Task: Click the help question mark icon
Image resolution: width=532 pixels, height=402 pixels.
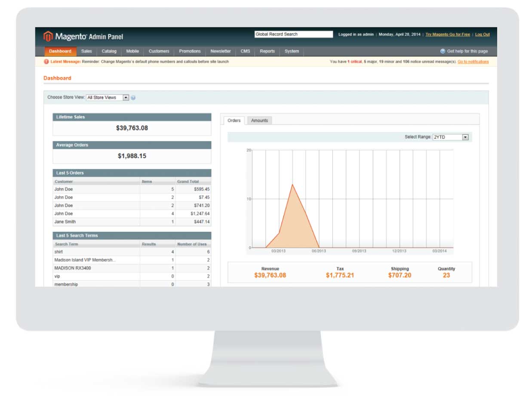Action: [x=443, y=51]
